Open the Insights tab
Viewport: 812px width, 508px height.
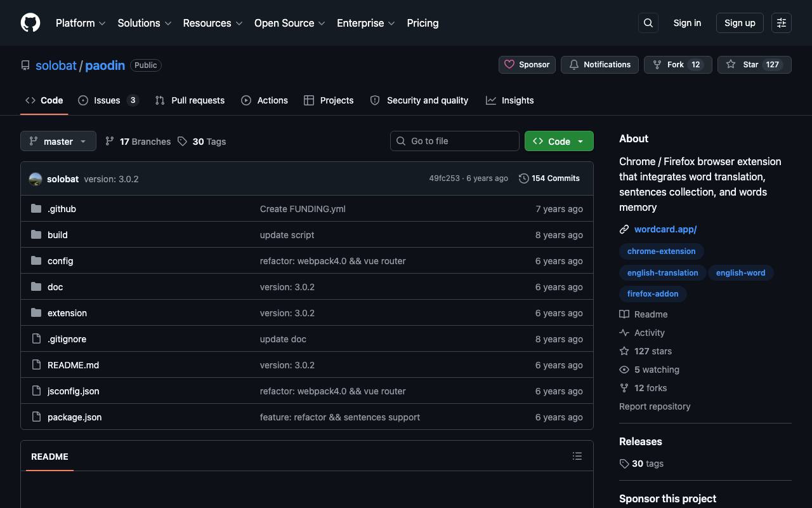click(510, 100)
